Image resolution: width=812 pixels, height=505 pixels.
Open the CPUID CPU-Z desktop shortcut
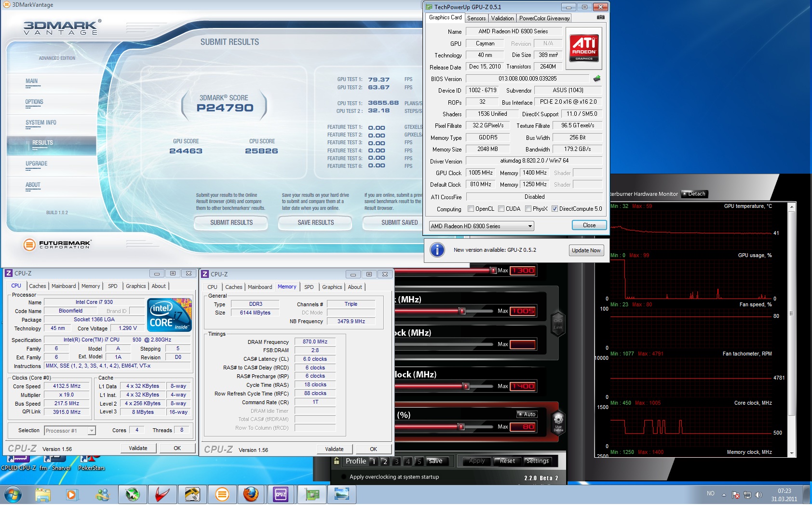coord(18,463)
